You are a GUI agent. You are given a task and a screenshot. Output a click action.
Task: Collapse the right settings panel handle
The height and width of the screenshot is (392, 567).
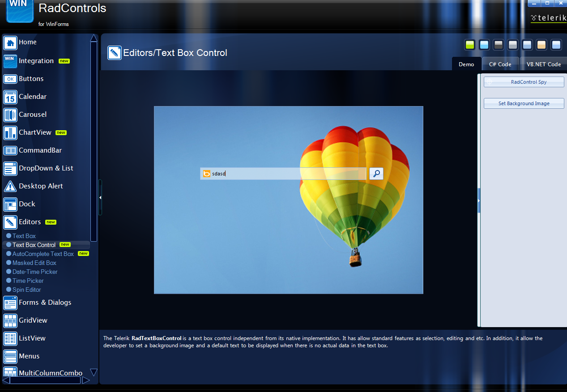[479, 200]
